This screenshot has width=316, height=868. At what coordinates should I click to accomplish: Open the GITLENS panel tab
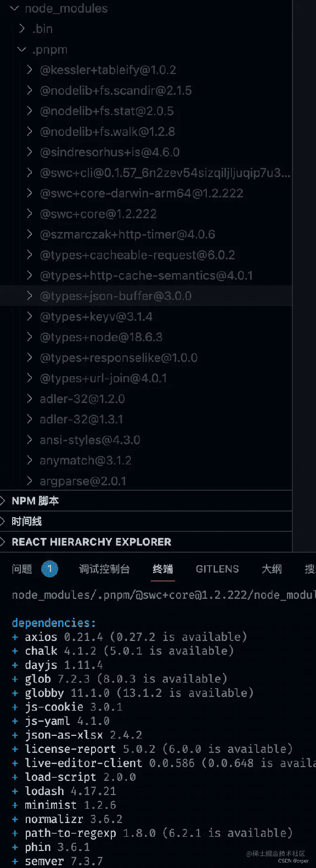coord(217,569)
